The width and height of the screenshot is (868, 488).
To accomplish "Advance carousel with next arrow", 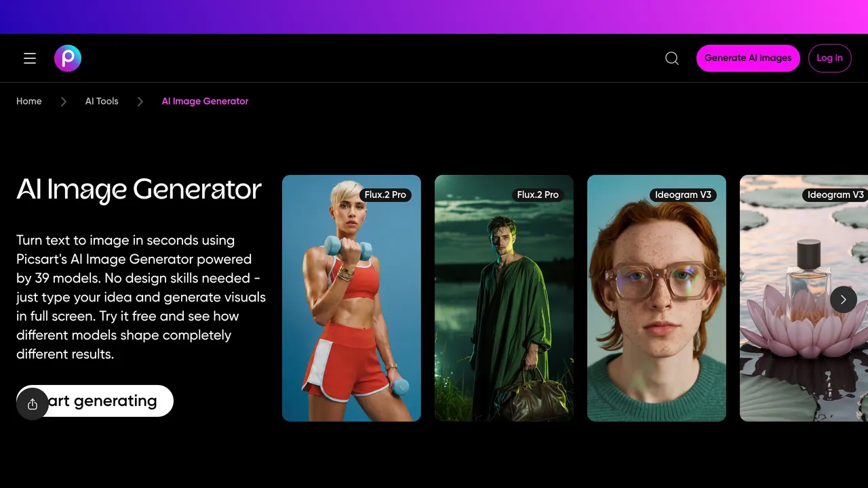I will coord(844,299).
